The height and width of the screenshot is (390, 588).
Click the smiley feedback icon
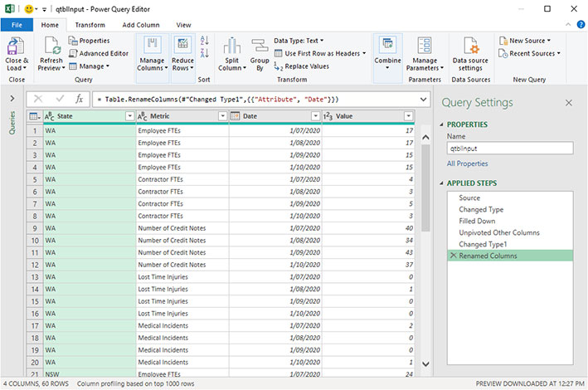[x=28, y=9]
